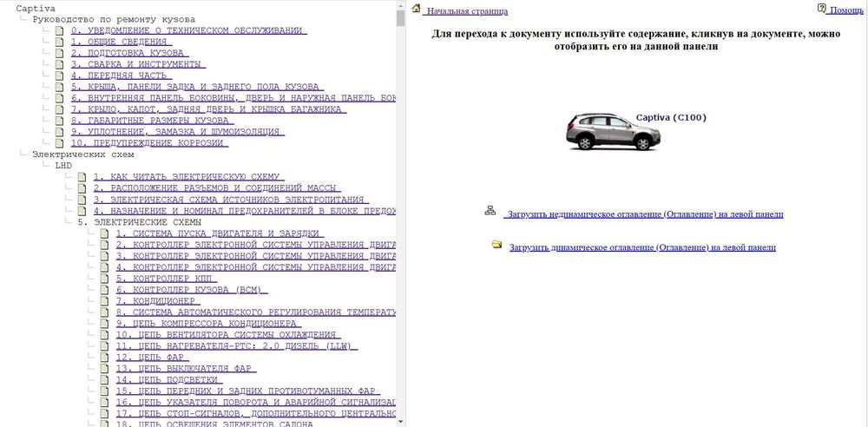Click the left panel scroll-up arrow

point(401,5)
